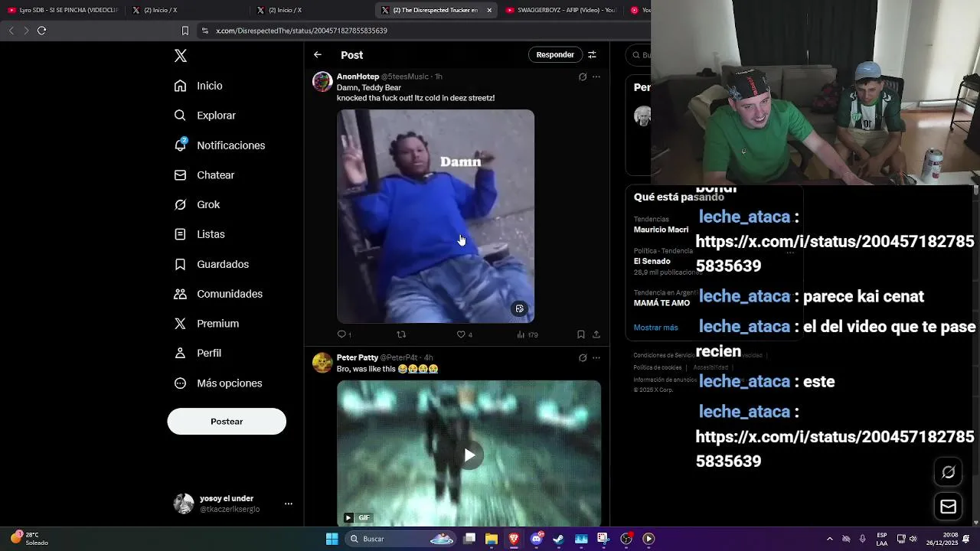The width and height of the screenshot is (980, 551).
Task: Click the browser back arrow
Action: tap(11, 31)
